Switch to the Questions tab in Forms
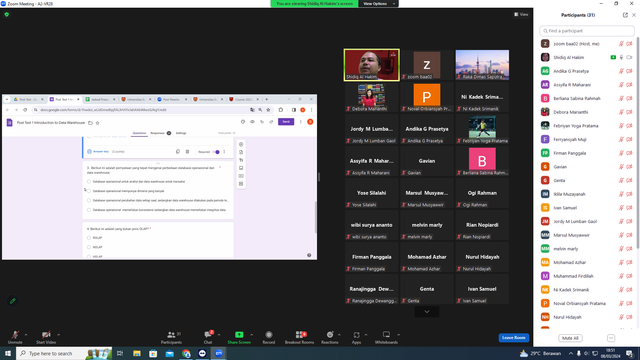Viewport: 640px width, 360px height. coord(139,133)
